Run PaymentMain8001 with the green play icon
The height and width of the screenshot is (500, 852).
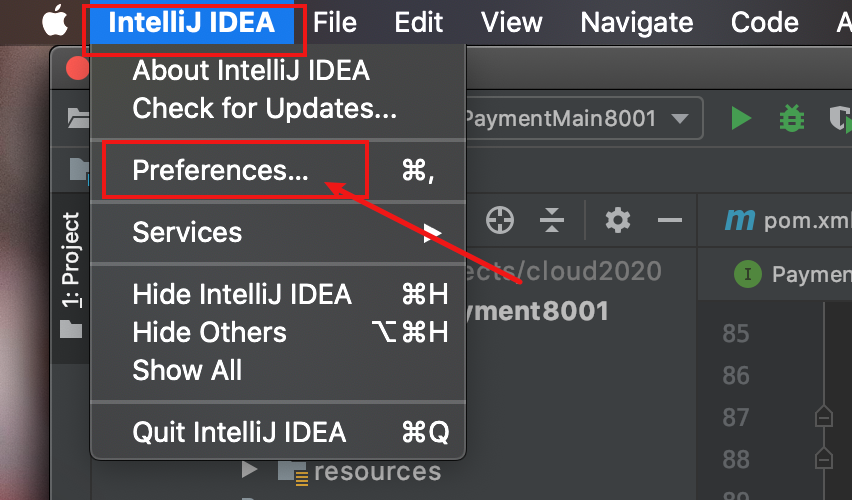741,118
